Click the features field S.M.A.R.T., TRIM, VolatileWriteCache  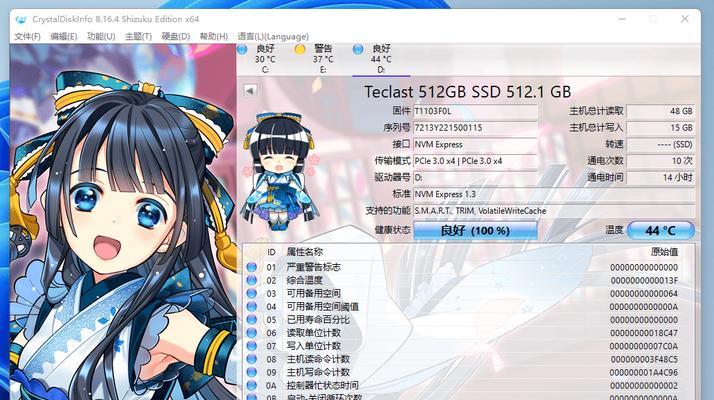[554, 211]
